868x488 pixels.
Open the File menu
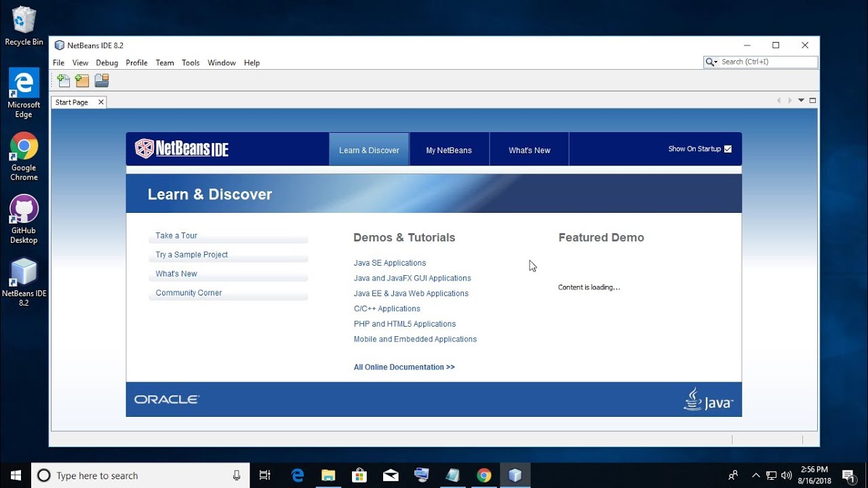[x=59, y=62]
